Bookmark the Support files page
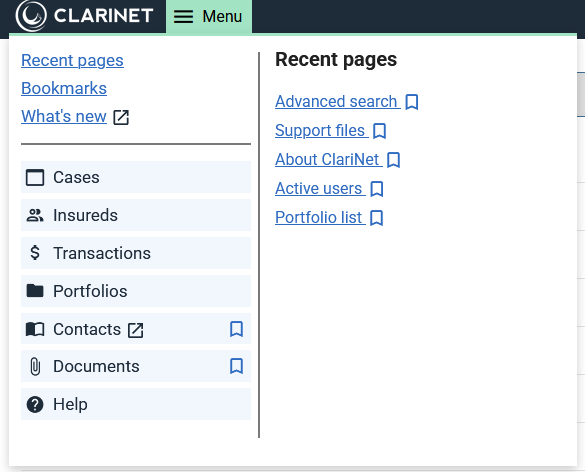The width and height of the screenshot is (585, 472). [x=380, y=131]
